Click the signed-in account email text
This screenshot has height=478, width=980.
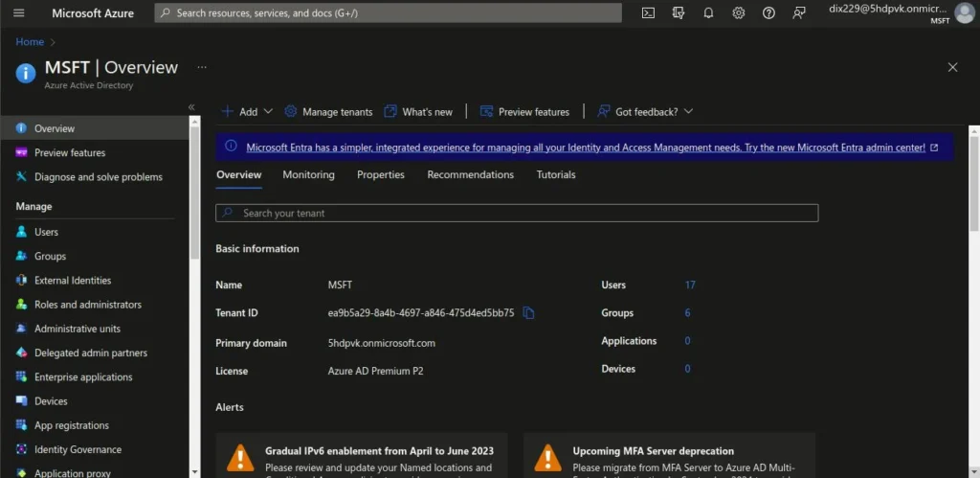[887, 8]
